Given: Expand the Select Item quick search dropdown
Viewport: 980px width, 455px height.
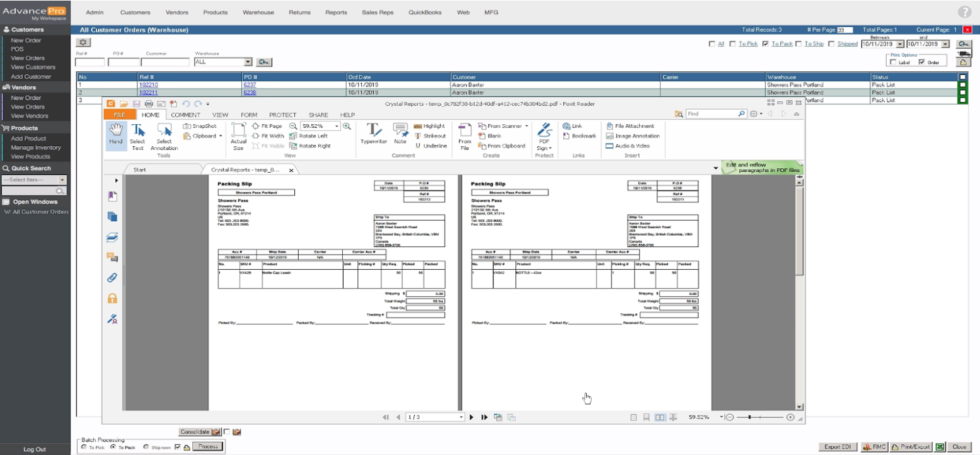Looking at the screenshot, I should coord(62,180).
